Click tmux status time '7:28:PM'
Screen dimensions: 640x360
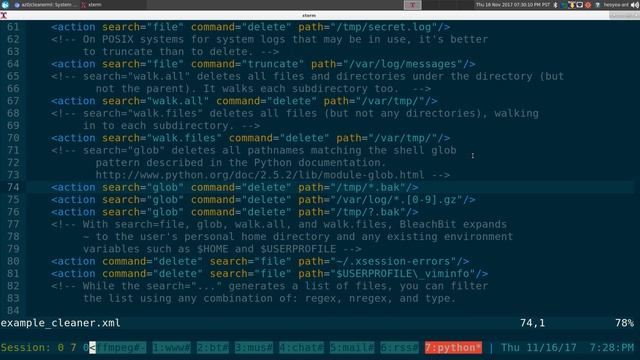pos(611,347)
